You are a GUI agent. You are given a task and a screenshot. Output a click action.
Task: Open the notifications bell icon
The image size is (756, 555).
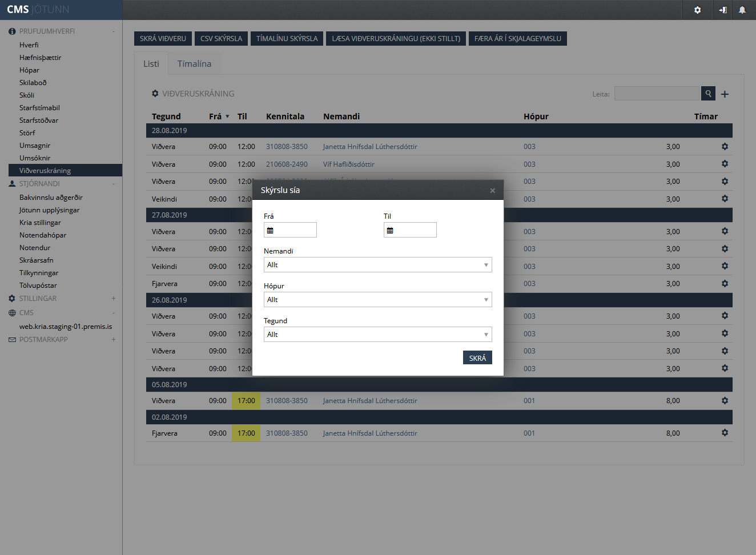coord(742,10)
